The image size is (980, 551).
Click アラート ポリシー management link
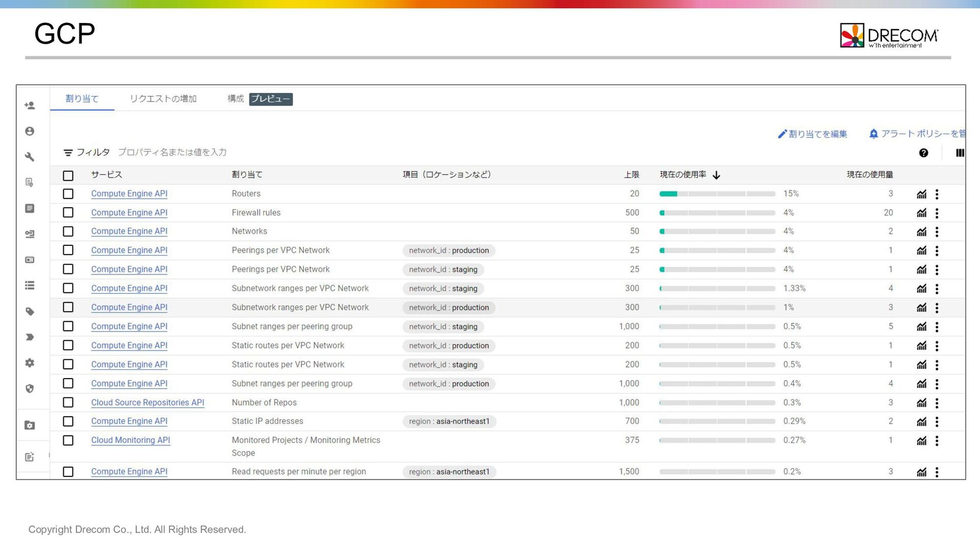(917, 134)
